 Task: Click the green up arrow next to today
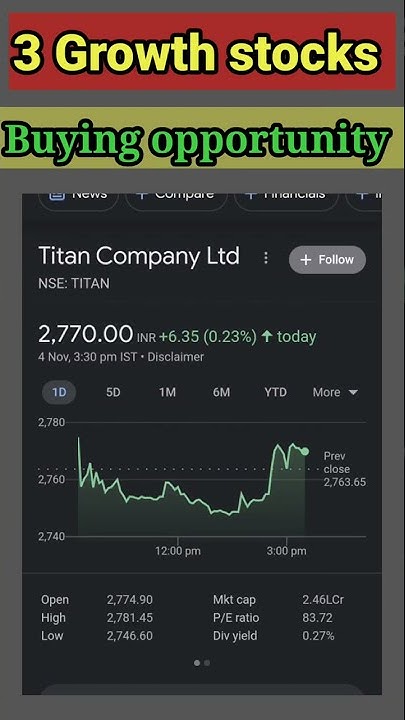[x=267, y=337]
